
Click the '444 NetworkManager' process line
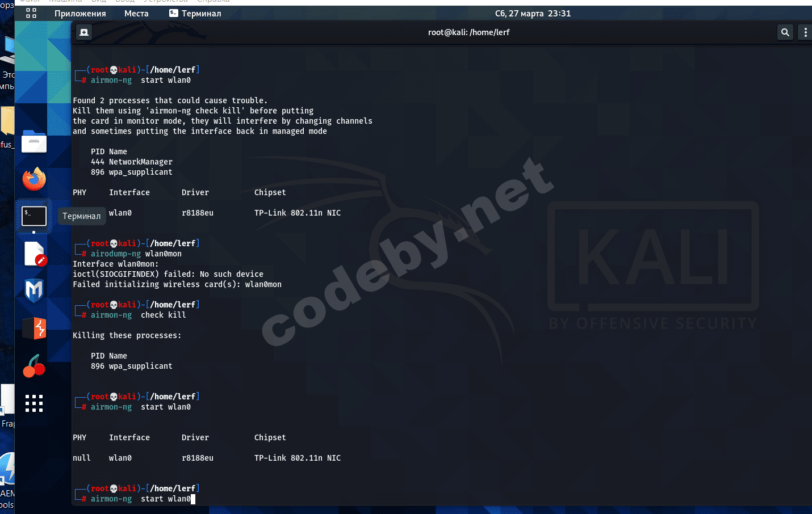click(x=132, y=162)
